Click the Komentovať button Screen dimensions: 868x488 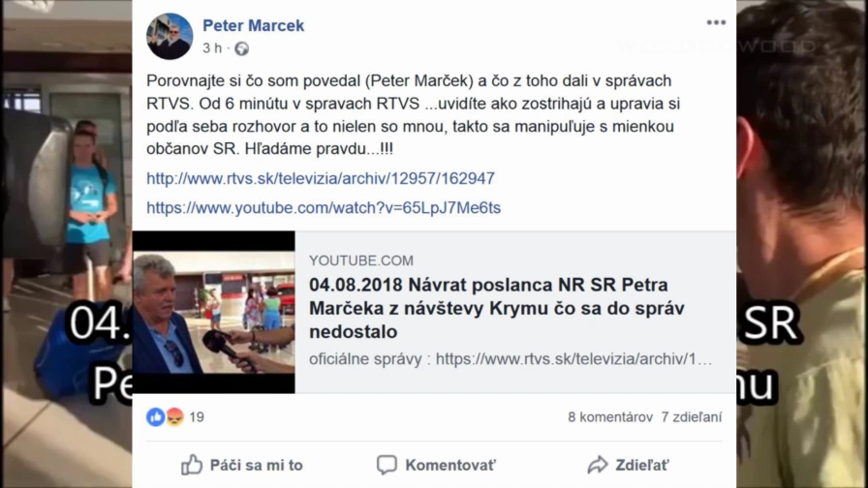click(436, 465)
